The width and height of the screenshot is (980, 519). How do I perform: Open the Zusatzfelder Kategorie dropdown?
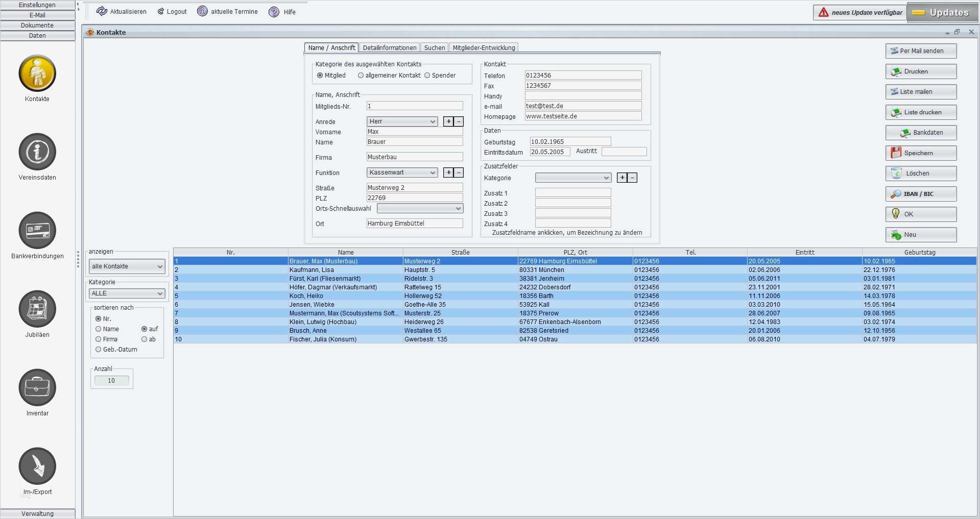click(x=573, y=178)
